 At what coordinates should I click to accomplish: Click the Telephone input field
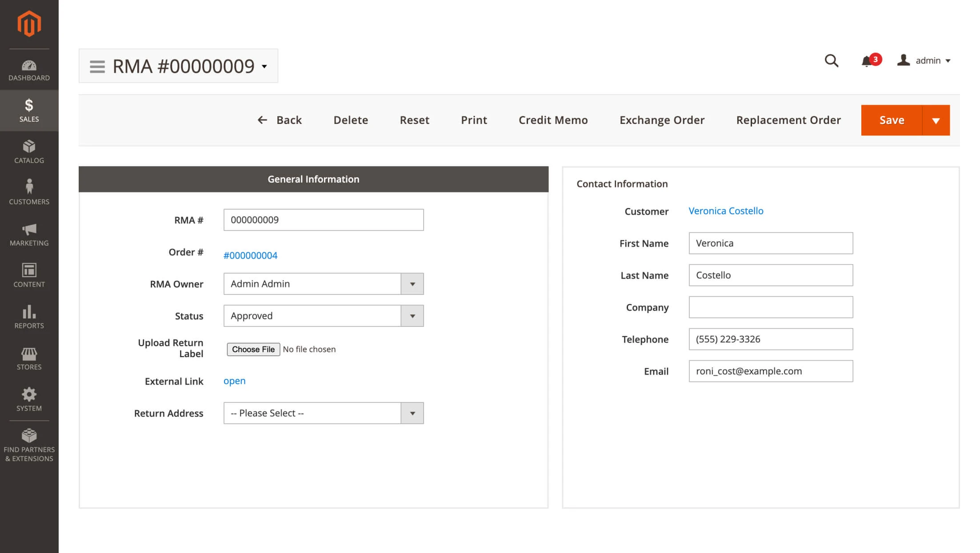click(x=770, y=339)
